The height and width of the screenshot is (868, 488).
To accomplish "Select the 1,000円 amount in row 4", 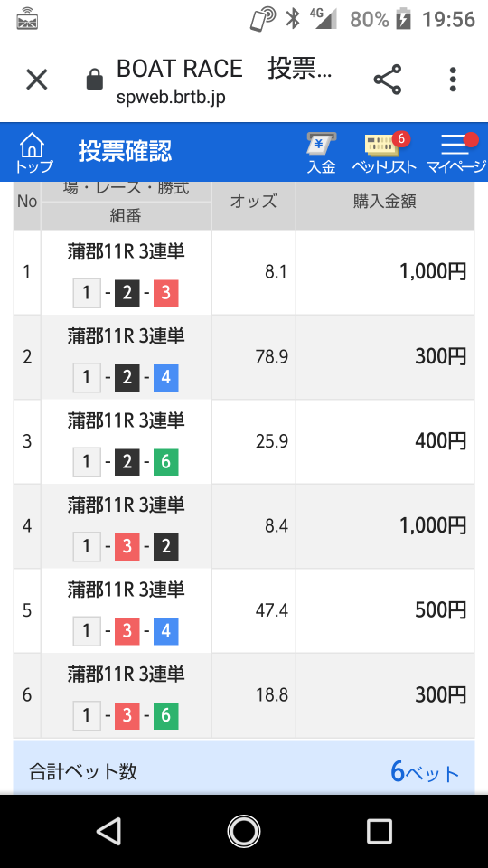I will [433, 526].
